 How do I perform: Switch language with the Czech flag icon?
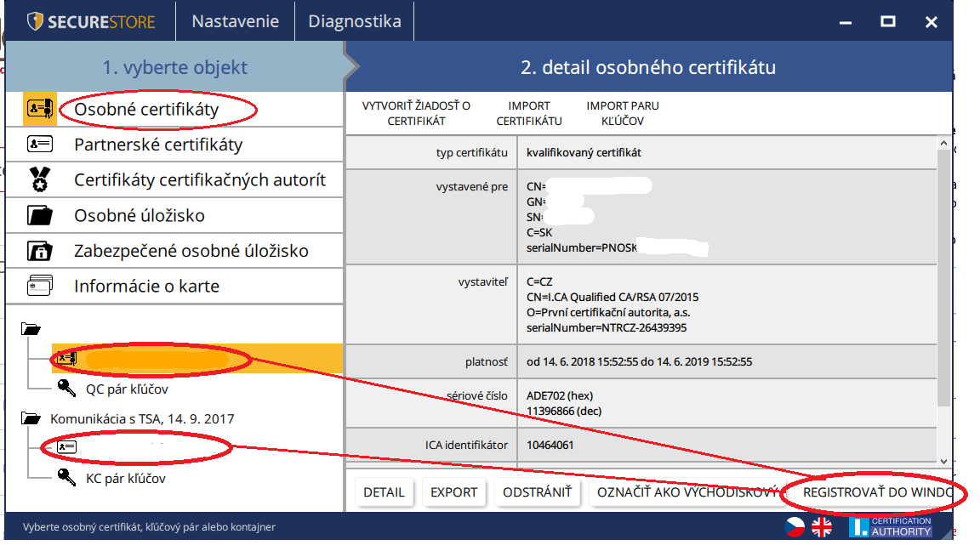[794, 527]
